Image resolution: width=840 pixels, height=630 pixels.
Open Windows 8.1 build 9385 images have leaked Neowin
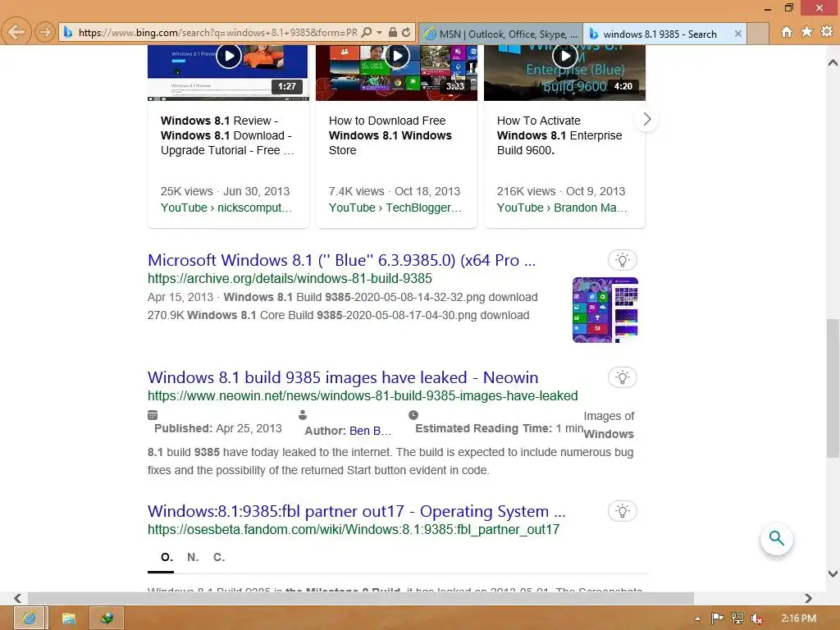tap(343, 377)
